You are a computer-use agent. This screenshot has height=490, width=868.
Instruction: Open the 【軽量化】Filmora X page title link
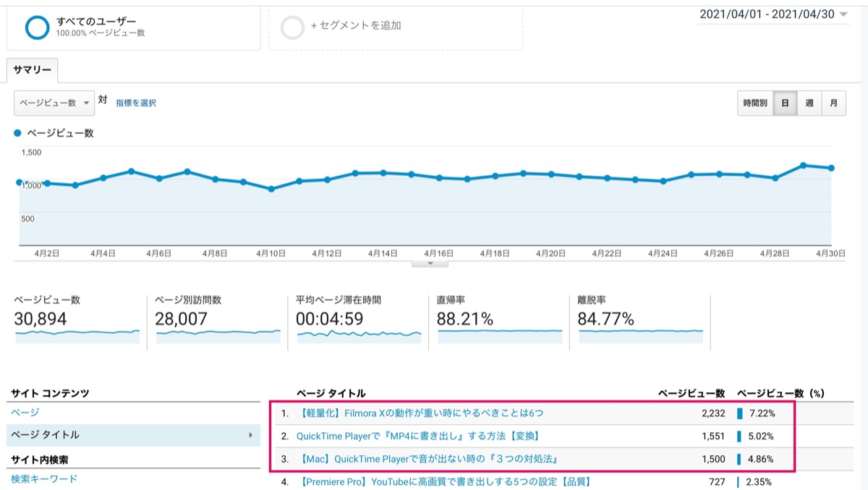pos(420,413)
